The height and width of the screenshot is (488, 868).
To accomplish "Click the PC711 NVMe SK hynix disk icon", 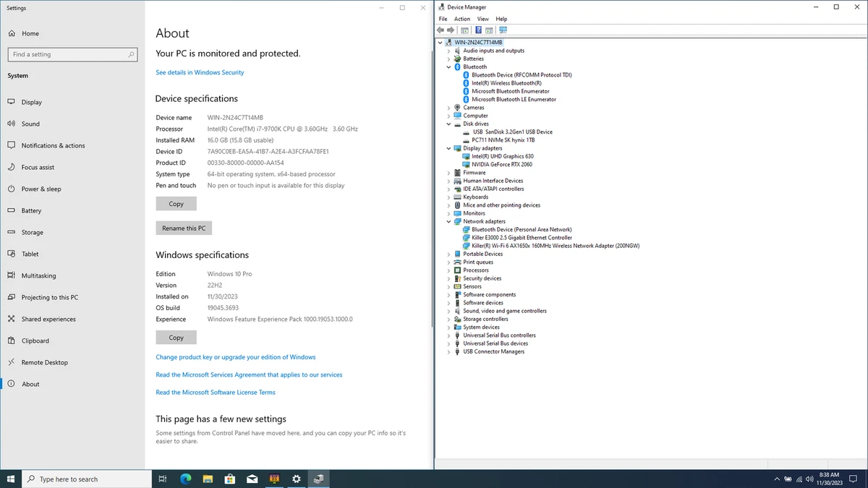I will click(x=466, y=140).
